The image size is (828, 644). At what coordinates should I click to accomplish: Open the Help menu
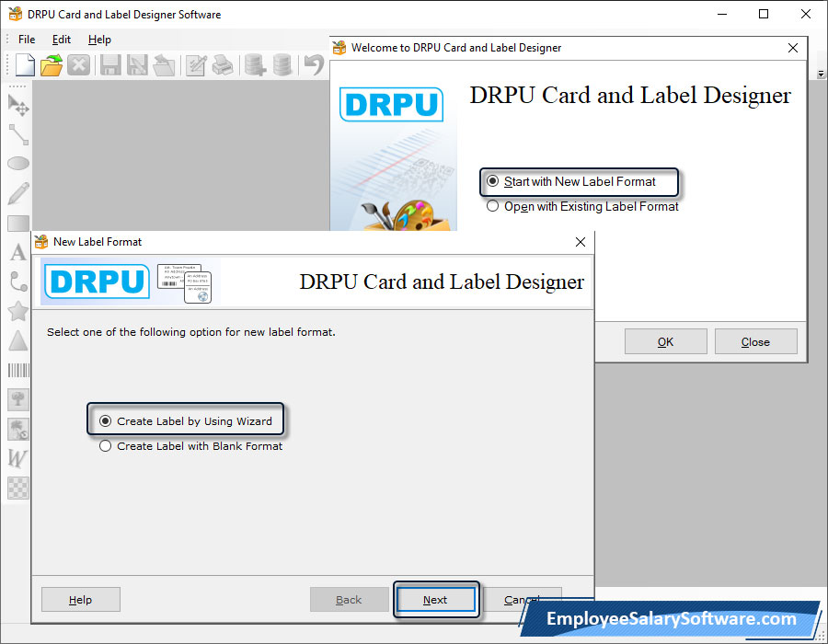tap(99, 40)
